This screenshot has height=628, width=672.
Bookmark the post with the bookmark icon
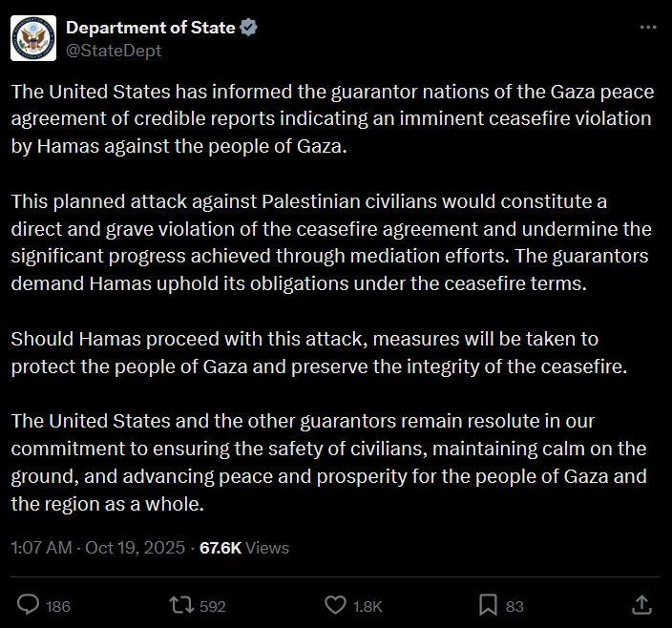(x=488, y=605)
